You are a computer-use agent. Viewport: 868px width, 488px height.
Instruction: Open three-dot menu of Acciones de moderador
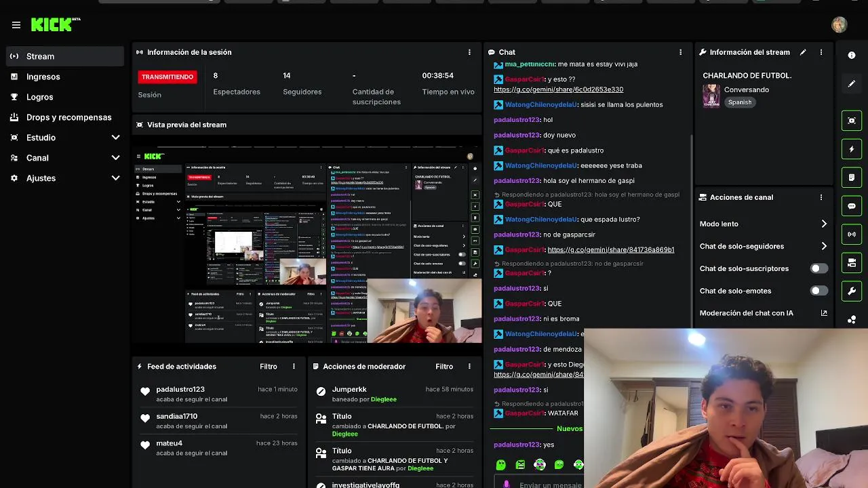pos(469,367)
